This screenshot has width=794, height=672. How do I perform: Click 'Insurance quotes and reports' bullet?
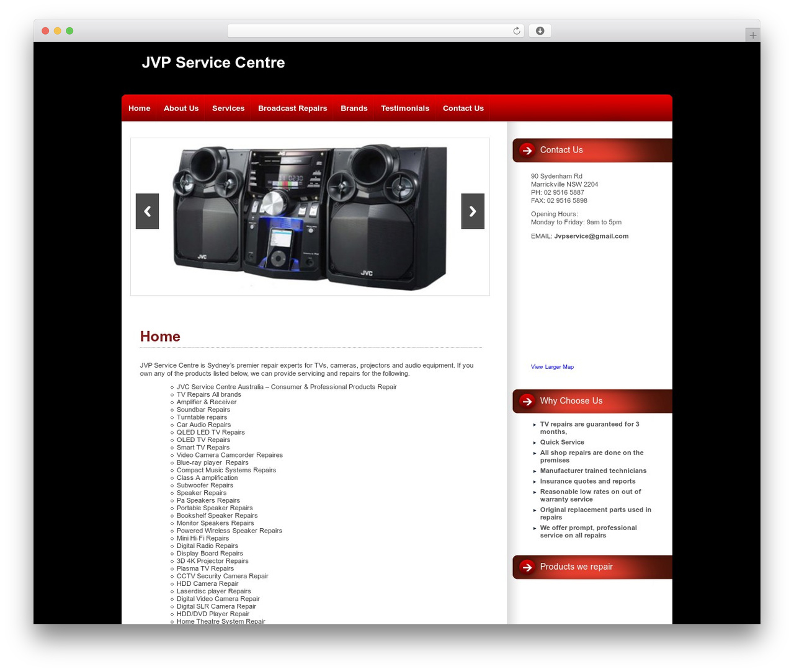[x=587, y=481]
